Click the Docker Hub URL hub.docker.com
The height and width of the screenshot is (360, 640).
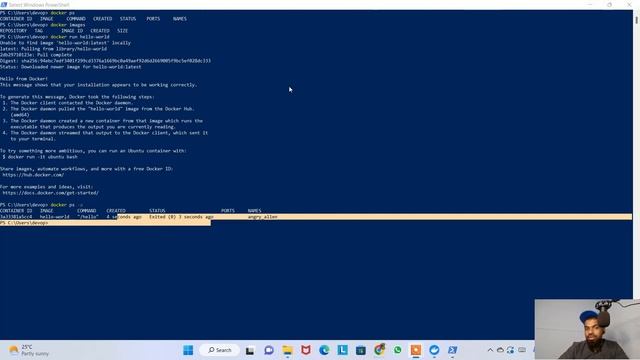[x=33, y=175]
